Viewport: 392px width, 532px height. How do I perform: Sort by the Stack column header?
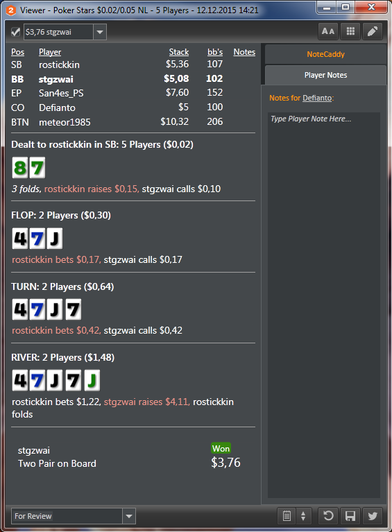pos(179,52)
